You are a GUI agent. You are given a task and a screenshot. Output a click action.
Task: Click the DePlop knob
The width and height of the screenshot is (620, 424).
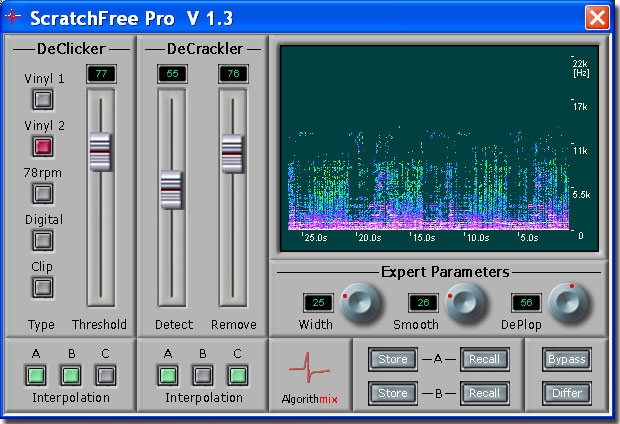[568, 302]
